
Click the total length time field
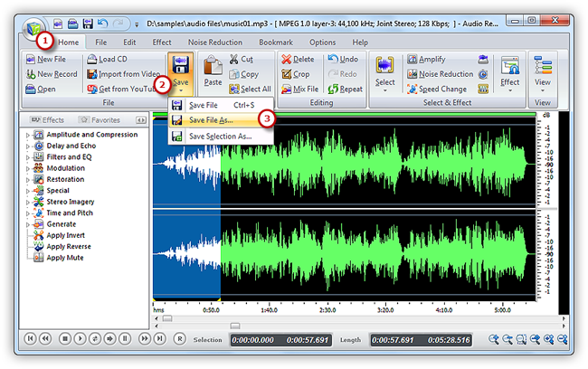coord(449,340)
